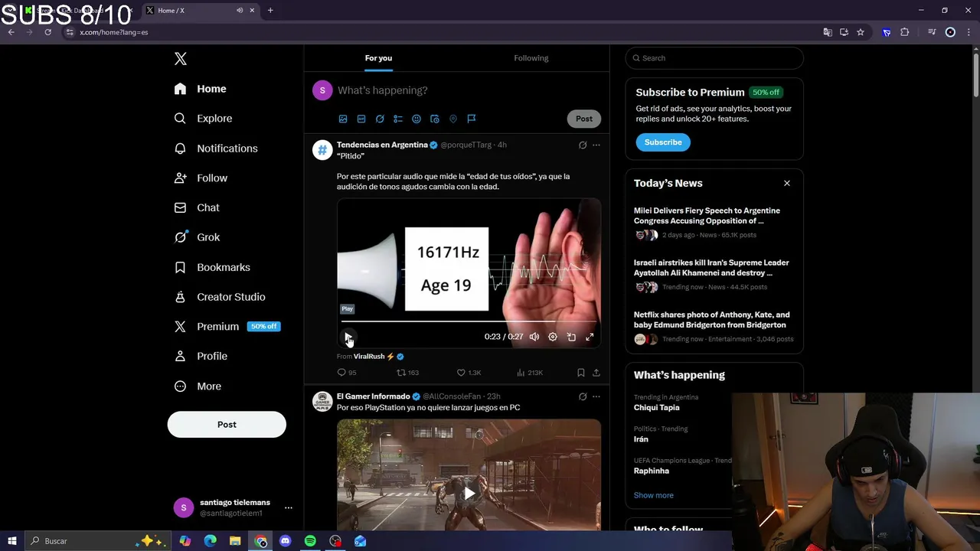Click the grey Post button in the composer
Image resolution: width=980 pixels, height=551 pixels.
coord(584,119)
